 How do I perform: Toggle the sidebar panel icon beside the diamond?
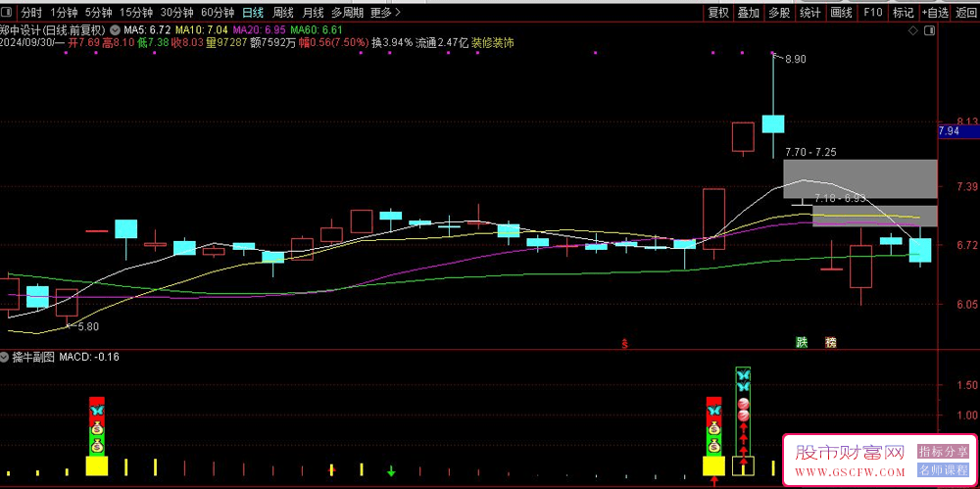(929, 30)
